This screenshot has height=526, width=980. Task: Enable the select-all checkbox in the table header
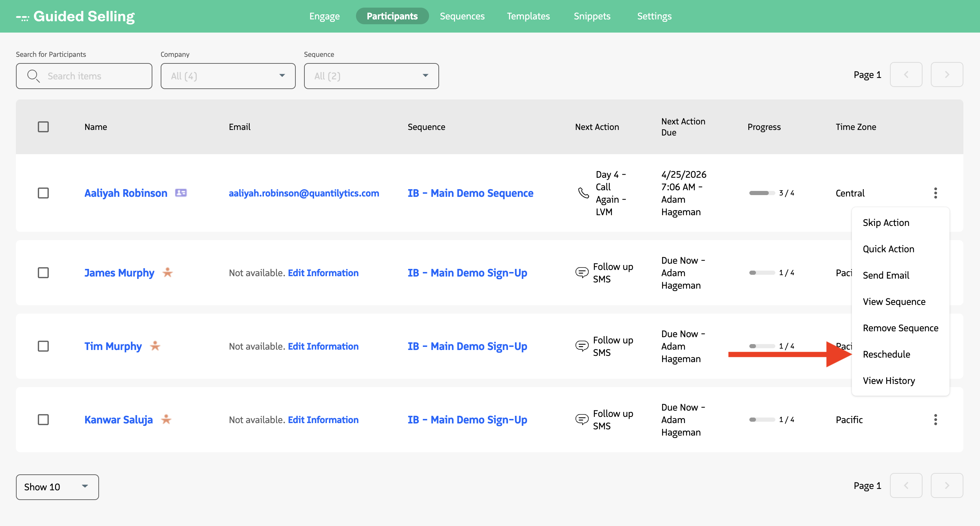pos(43,127)
